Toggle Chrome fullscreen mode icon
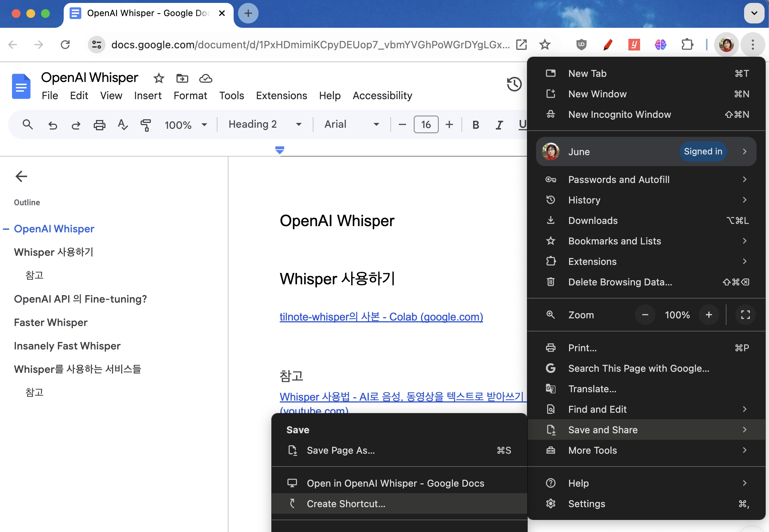Screen dimensions: 769x532 (745, 315)
